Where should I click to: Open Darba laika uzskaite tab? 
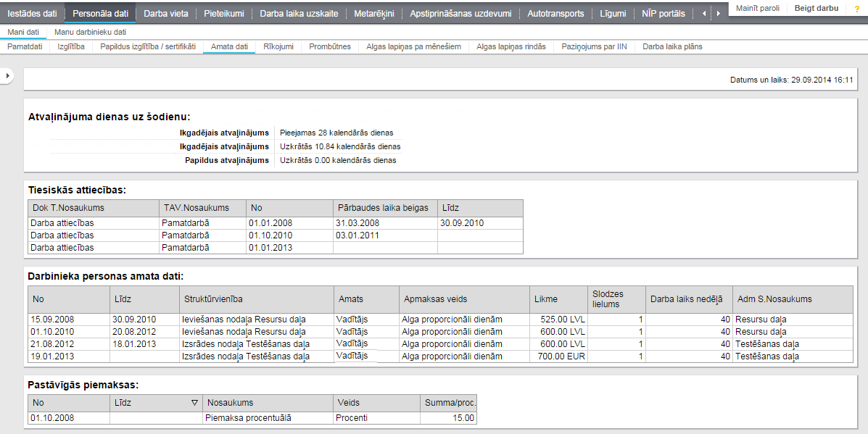pyautogui.click(x=299, y=13)
